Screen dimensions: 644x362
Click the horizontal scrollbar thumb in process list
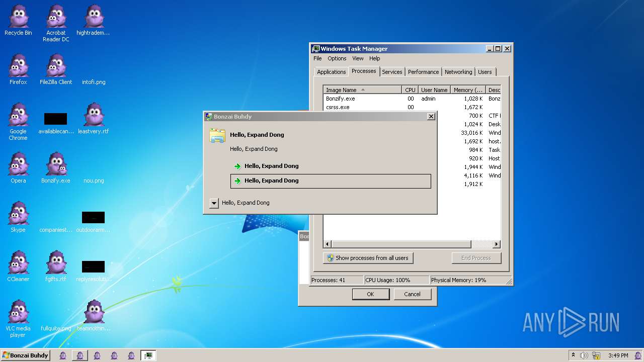pyautogui.click(x=401, y=244)
